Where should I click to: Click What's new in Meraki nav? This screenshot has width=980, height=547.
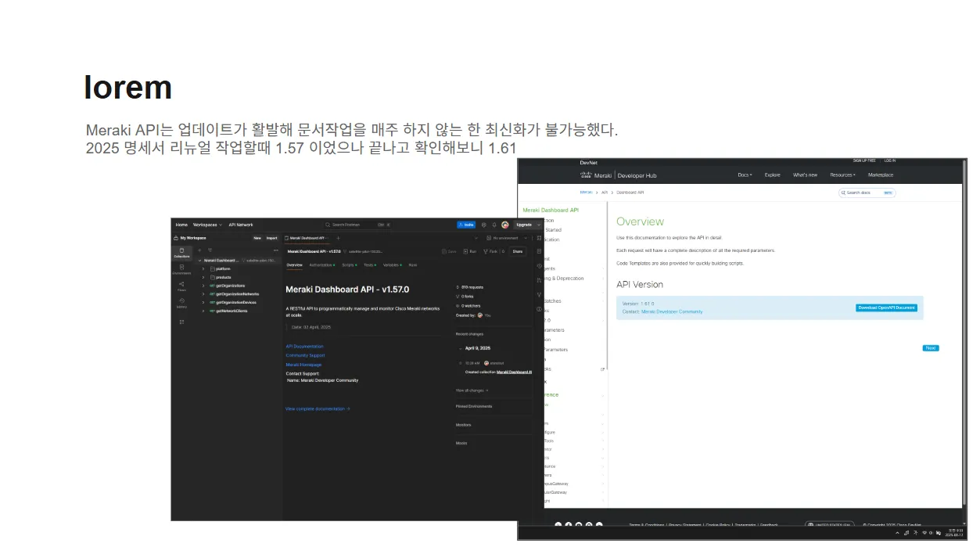click(x=805, y=175)
